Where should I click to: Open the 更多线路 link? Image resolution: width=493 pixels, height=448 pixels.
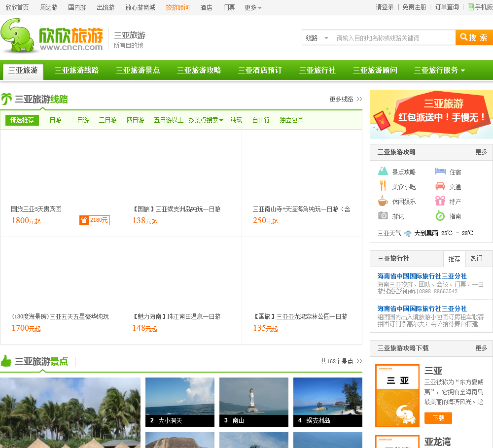tap(346, 99)
